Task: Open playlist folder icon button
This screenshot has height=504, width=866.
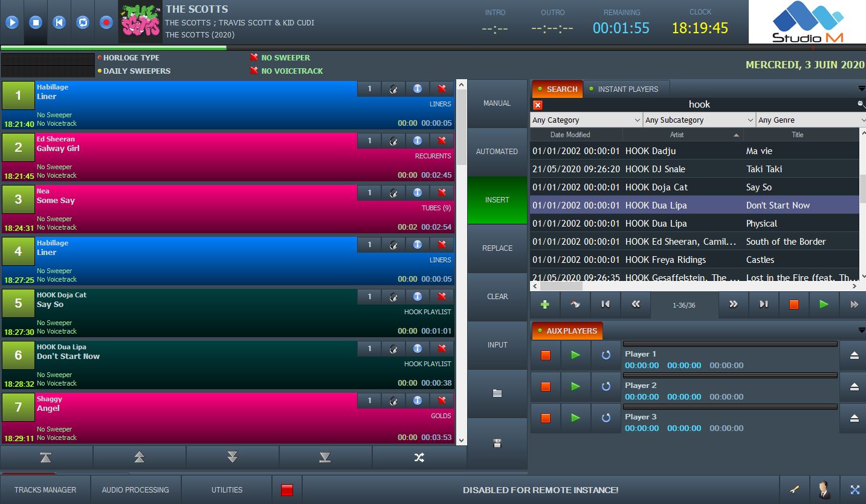Action: pyautogui.click(x=497, y=393)
